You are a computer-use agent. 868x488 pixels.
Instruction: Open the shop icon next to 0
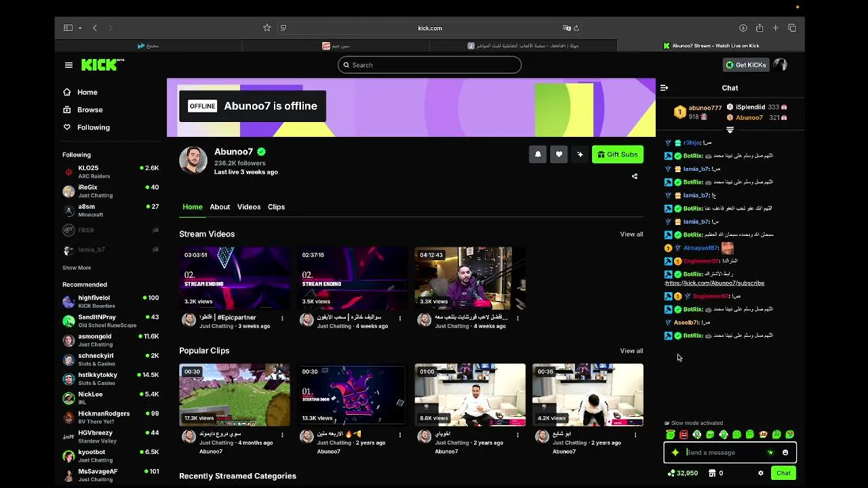[x=712, y=473]
